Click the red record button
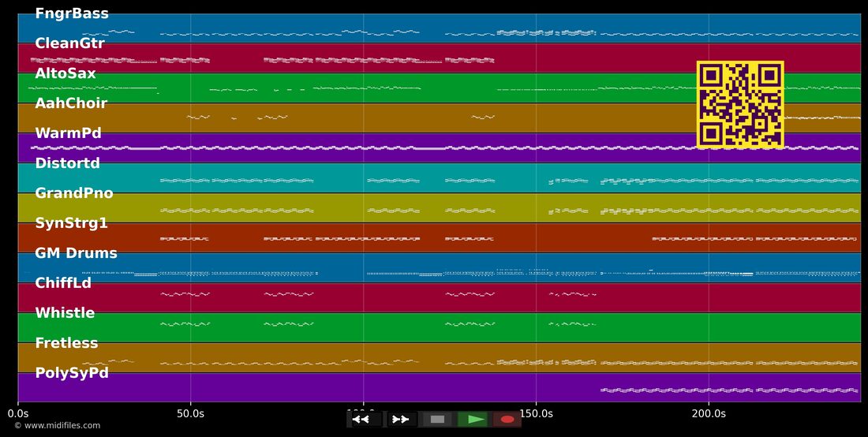Image resolution: width=868 pixels, height=437 pixels. click(x=507, y=420)
